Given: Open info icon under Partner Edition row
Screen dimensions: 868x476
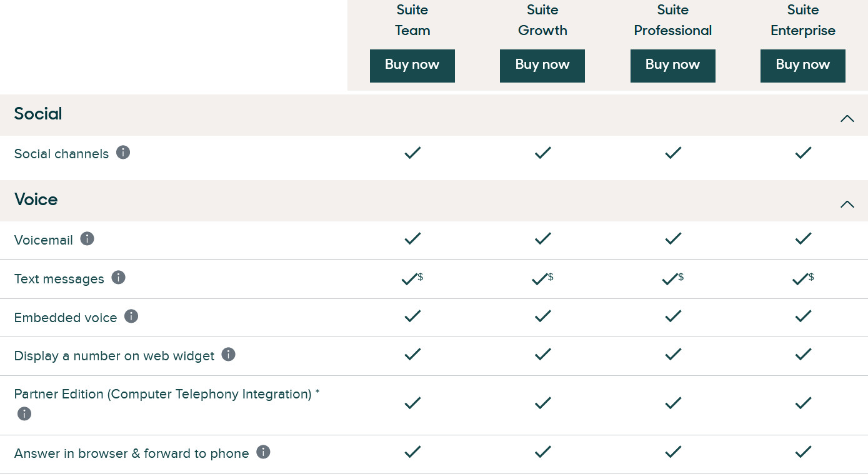Looking at the screenshot, I should (24, 413).
